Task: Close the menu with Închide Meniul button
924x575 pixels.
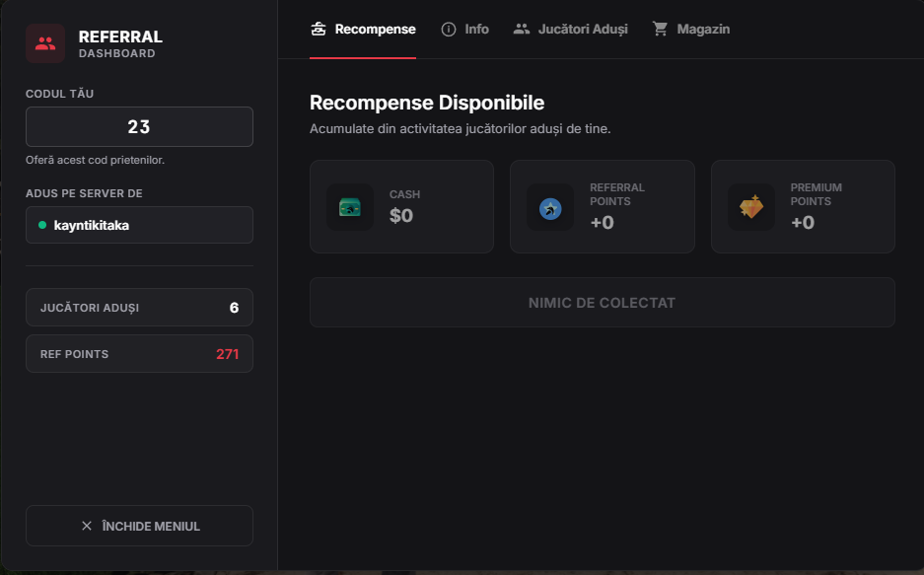Action: (x=140, y=526)
